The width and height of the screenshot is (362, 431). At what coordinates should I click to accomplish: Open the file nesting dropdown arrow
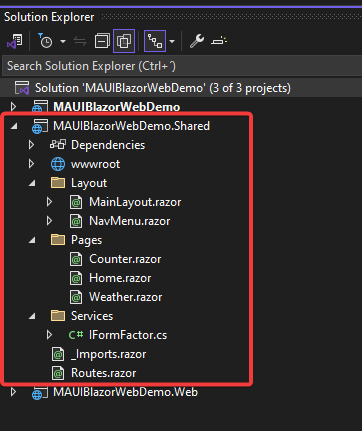click(172, 41)
